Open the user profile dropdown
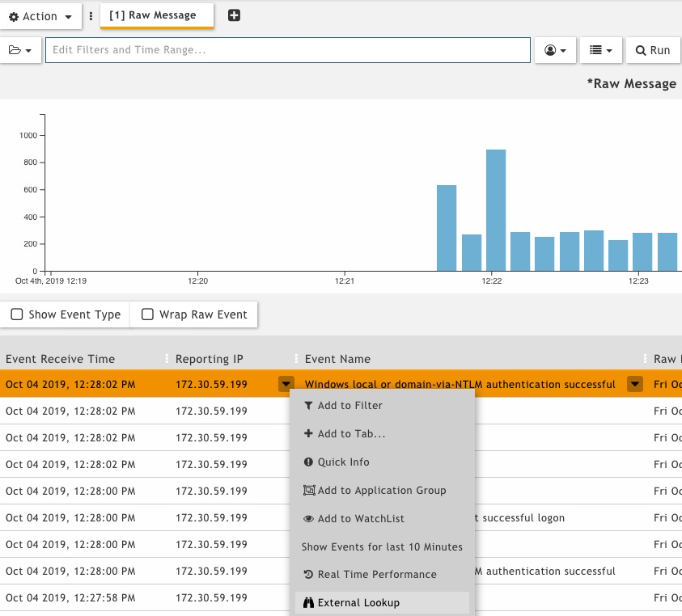This screenshot has width=682, height=616. tap(555, 50)
